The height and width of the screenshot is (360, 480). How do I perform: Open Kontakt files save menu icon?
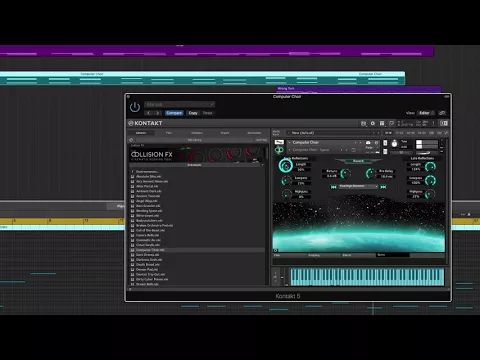[363, 123]
